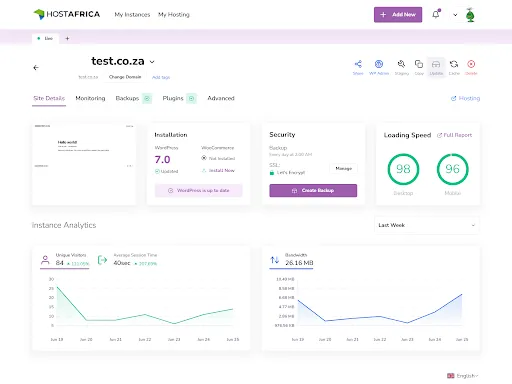Click Install Now for WooCommerce
The height and width of the screenshot is (384, 512).
pyautogui.click(x=218, y=170)
